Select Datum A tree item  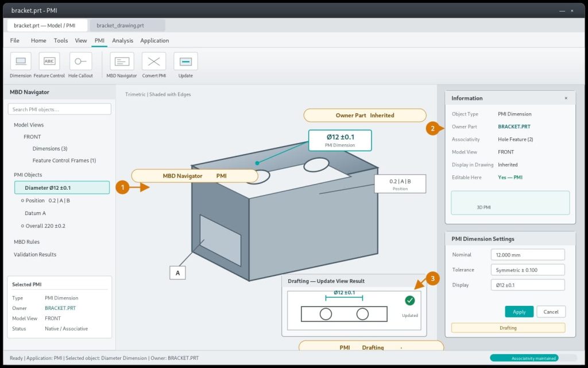35,213
